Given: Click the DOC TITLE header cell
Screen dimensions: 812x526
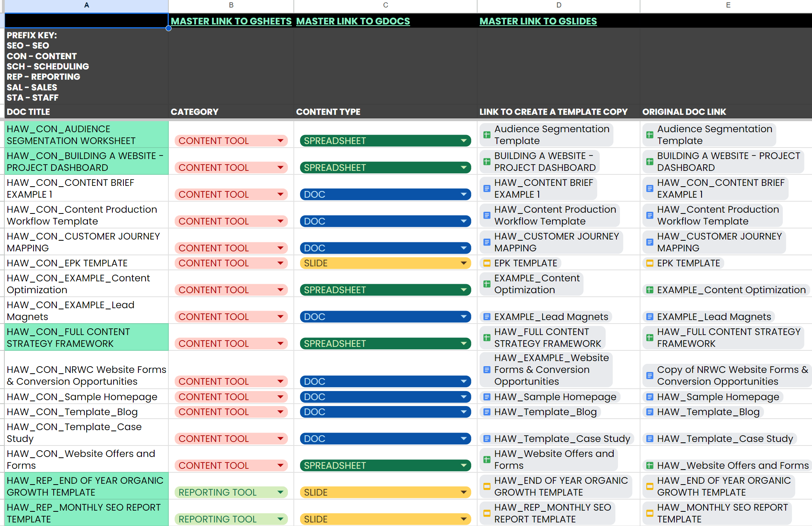Looking at the screenshot, I should click(86, 112).
